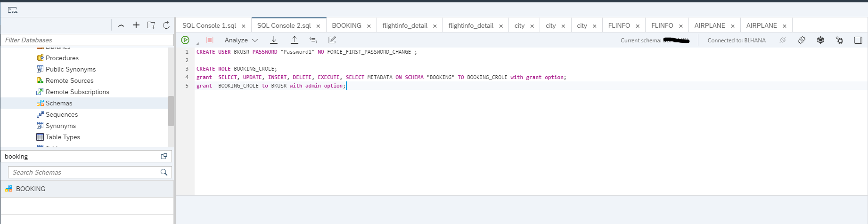Toggle the right side panel
Viewport: 868px width, 224px height.
(x=858, y=40)
